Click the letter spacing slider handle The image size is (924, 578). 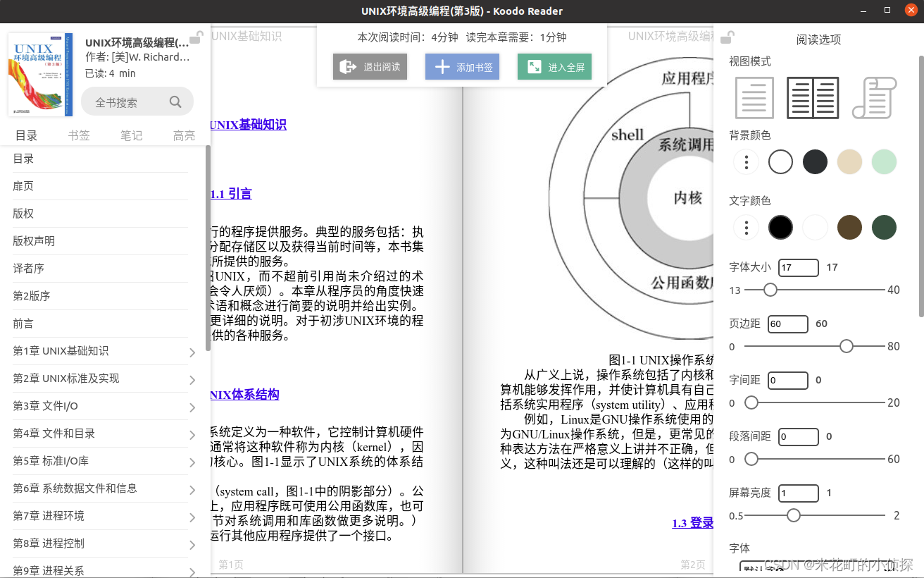(751, 402)
